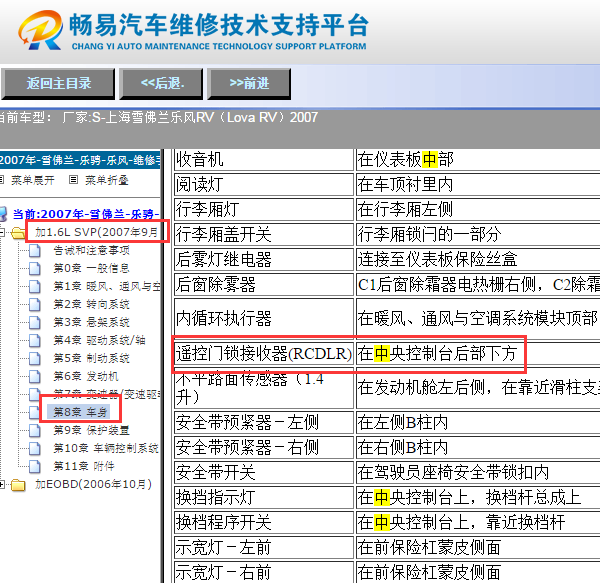Viewport: 600px width, 583px height.
Task: Open 告诫和注意事项 document
Action: coord(91,250)
